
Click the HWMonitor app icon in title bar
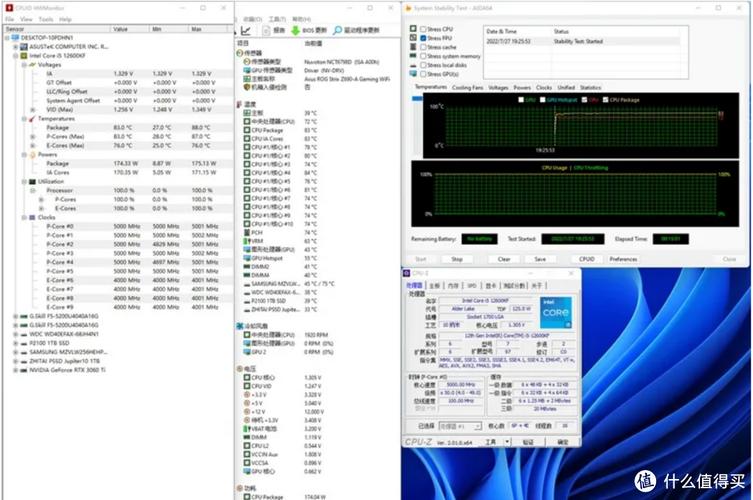pyautogui.click(x=9, y=8)
